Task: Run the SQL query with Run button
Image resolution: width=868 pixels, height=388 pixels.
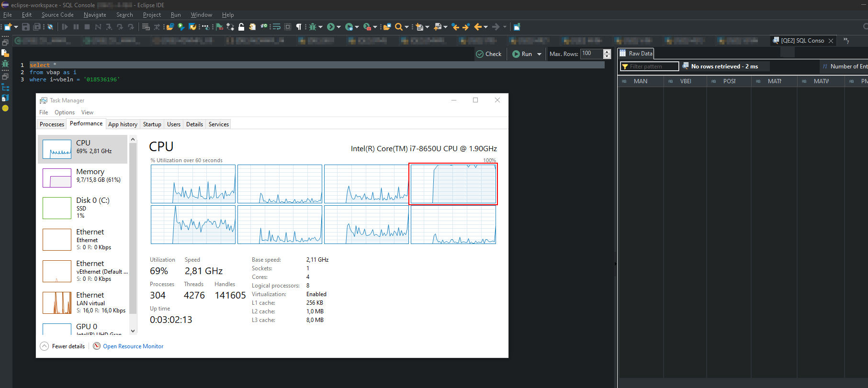Action: pyautogui.click(x=522, y=54)
